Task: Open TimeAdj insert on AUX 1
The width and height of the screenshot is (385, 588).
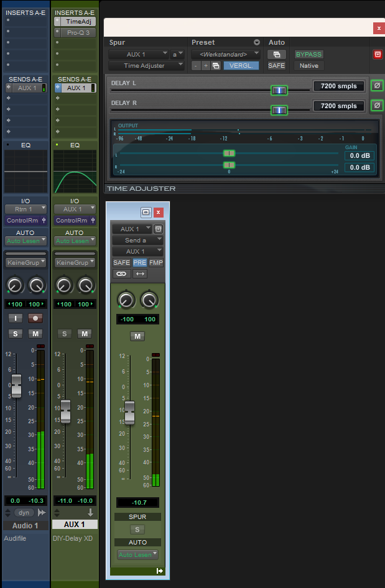Action: click(x=78, y=21)
